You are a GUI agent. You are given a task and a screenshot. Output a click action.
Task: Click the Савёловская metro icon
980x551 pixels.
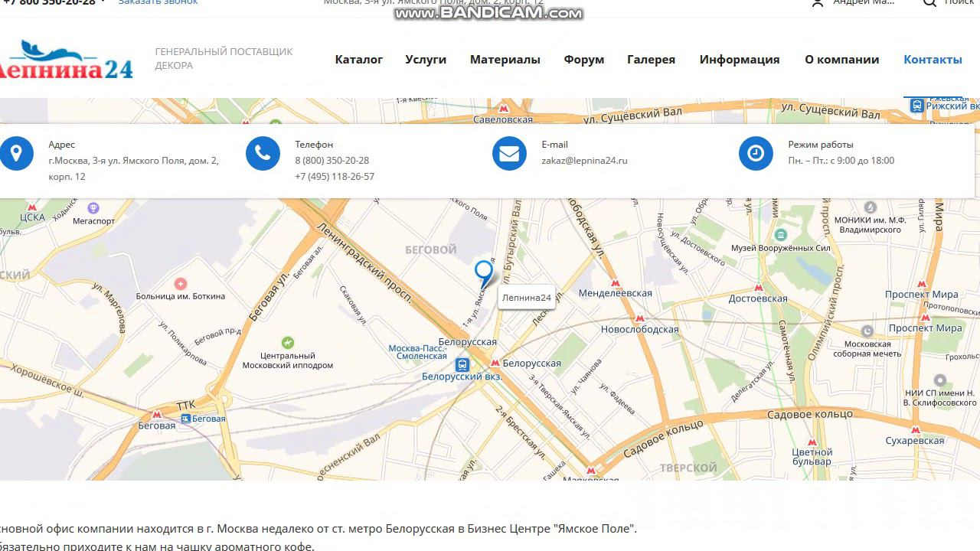(503, 109)
